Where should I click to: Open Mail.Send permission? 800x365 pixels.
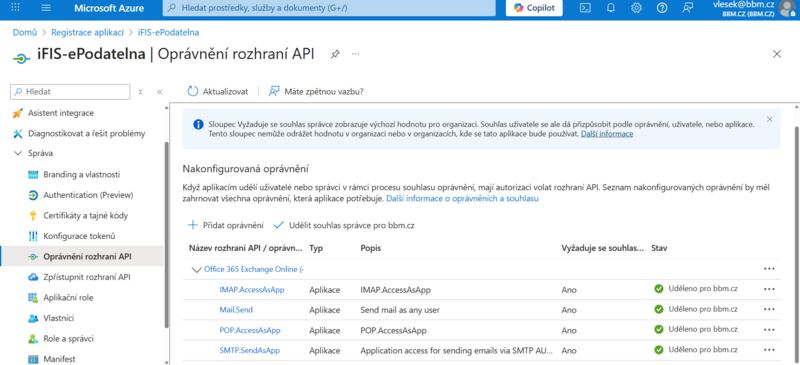(236, 310)
